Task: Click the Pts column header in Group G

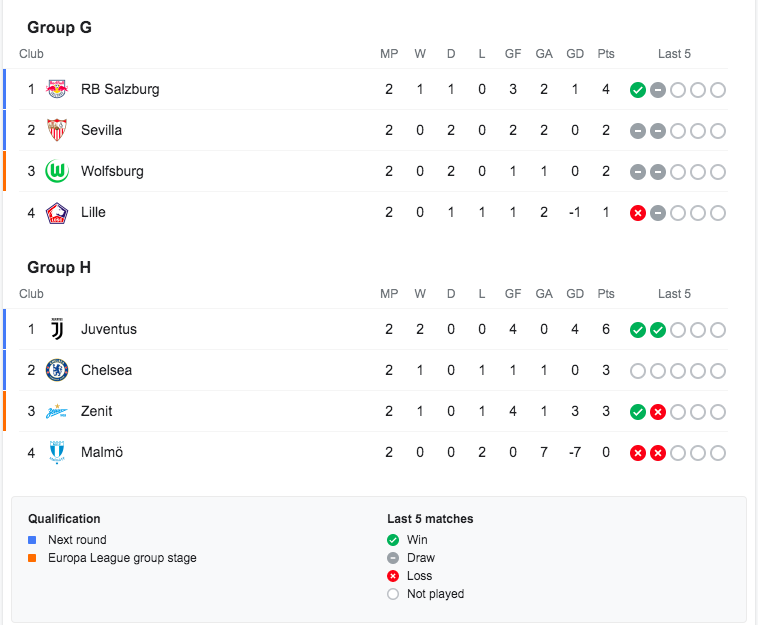Action: click(605, 54)
